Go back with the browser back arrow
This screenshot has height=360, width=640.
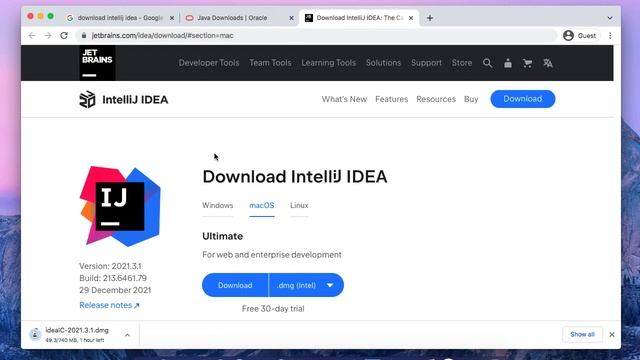coord(32,36)
